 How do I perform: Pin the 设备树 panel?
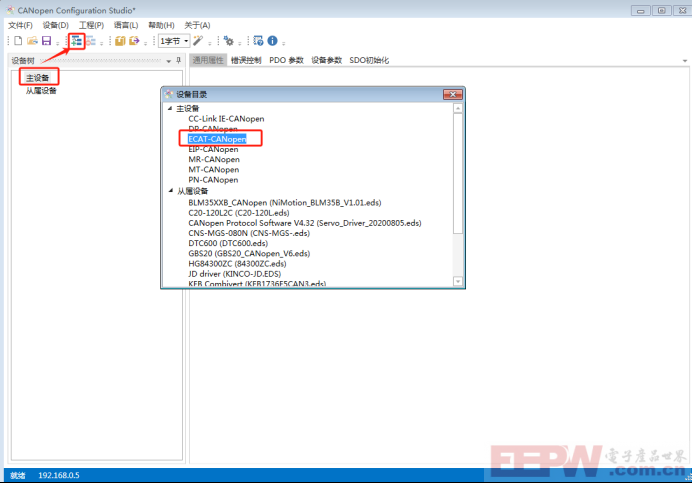point(178,60)
